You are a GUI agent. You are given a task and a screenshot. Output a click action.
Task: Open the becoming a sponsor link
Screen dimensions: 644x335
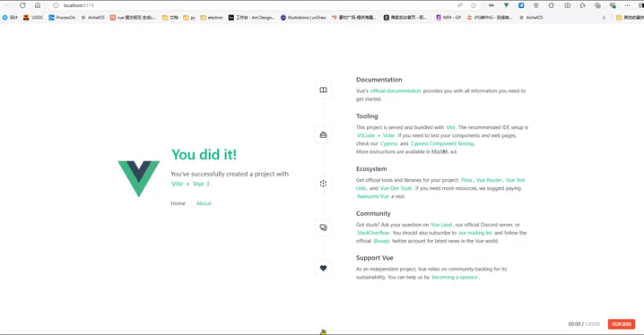pyautogui.click(x=455, y=278)
